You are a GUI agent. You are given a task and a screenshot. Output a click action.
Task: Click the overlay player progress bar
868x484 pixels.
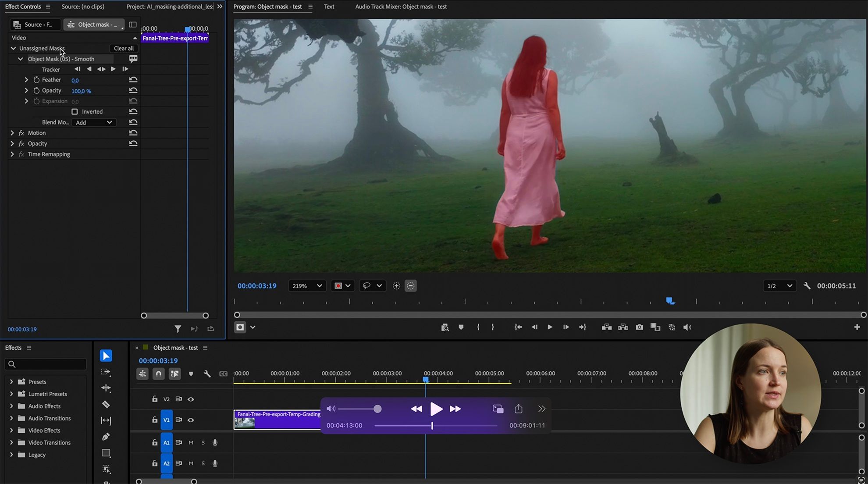(436, 426)
